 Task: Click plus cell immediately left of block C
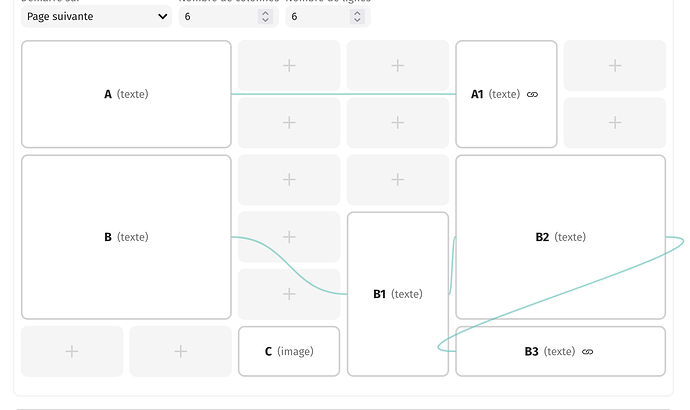(180, 351)
